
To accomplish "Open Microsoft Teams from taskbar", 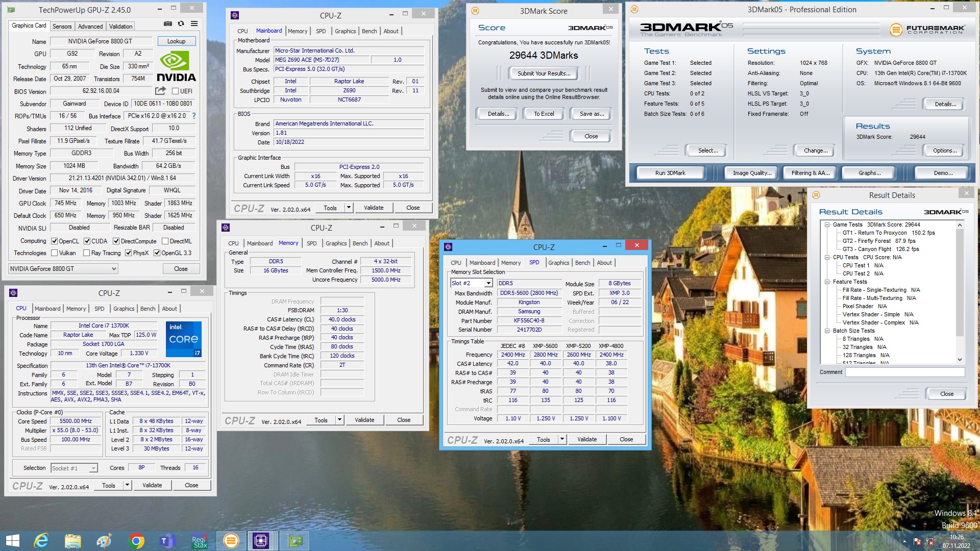I will [167, 541].
